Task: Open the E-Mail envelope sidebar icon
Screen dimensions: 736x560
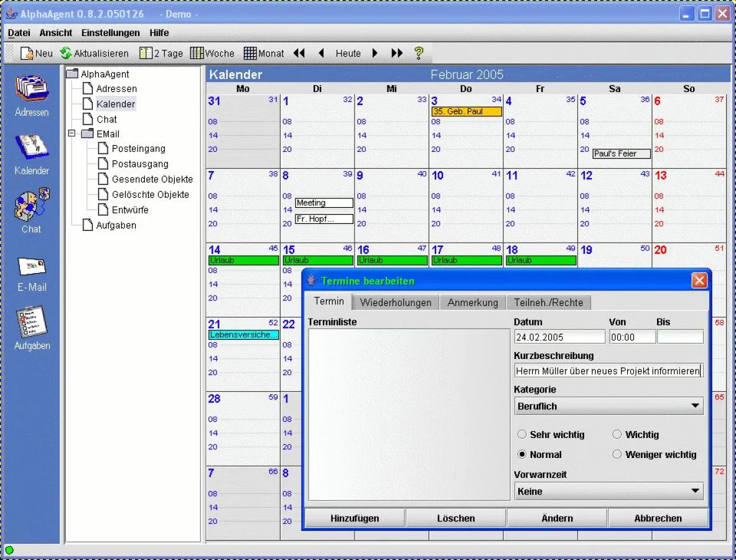Action: (32, 266)
